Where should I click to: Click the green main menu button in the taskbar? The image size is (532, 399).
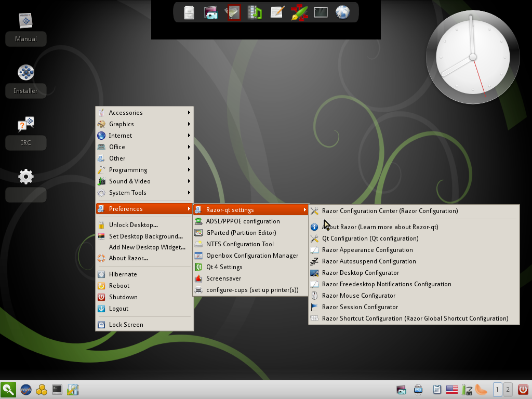[8, 390]
